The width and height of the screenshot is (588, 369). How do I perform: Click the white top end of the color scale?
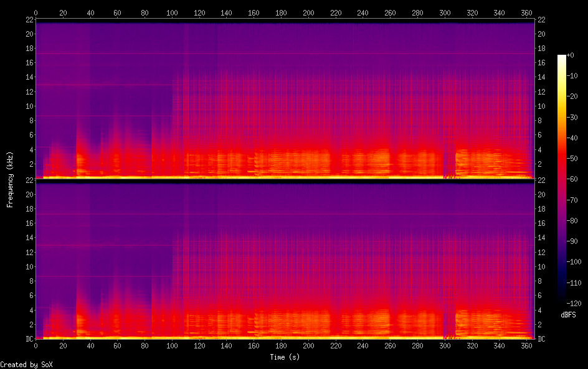(x=562, y=57)
